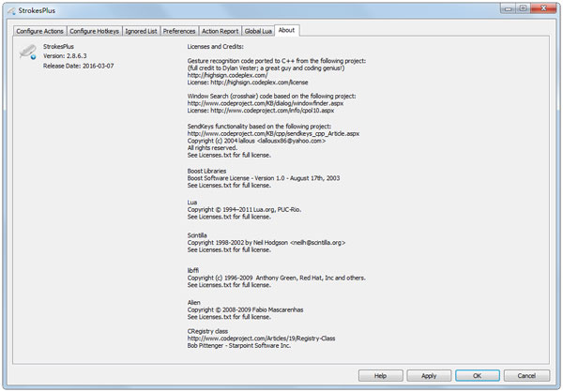Click the Alien heading text

pos(194,303)
